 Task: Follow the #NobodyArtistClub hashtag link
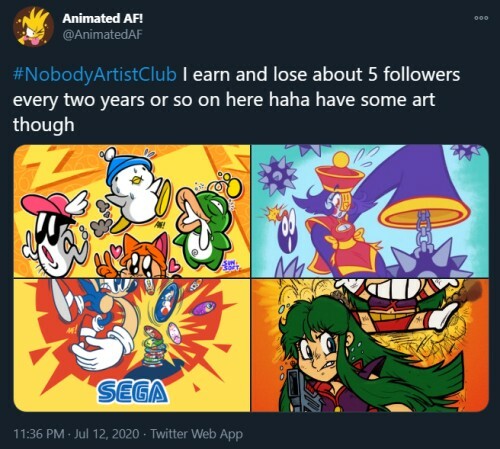pyautogui.click(x=94, y=75)
